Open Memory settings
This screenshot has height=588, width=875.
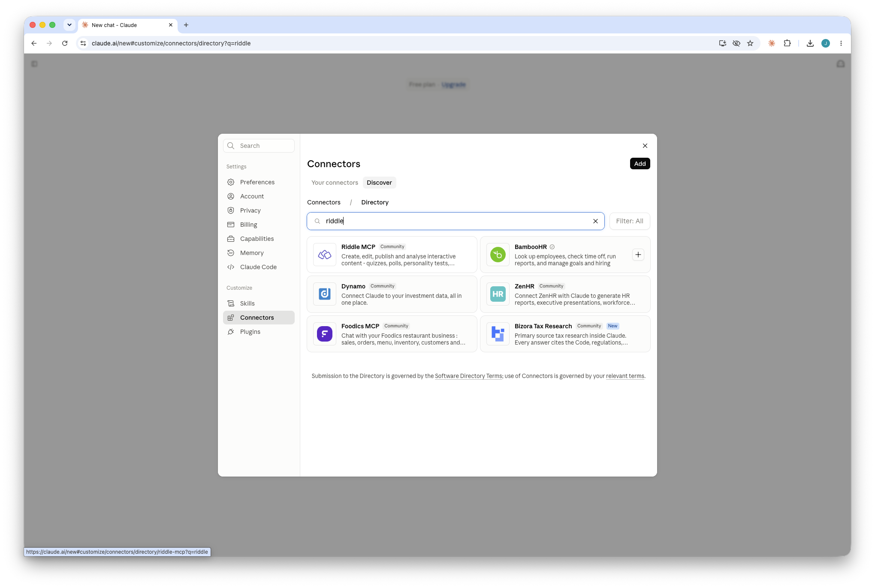pos(259,253)
